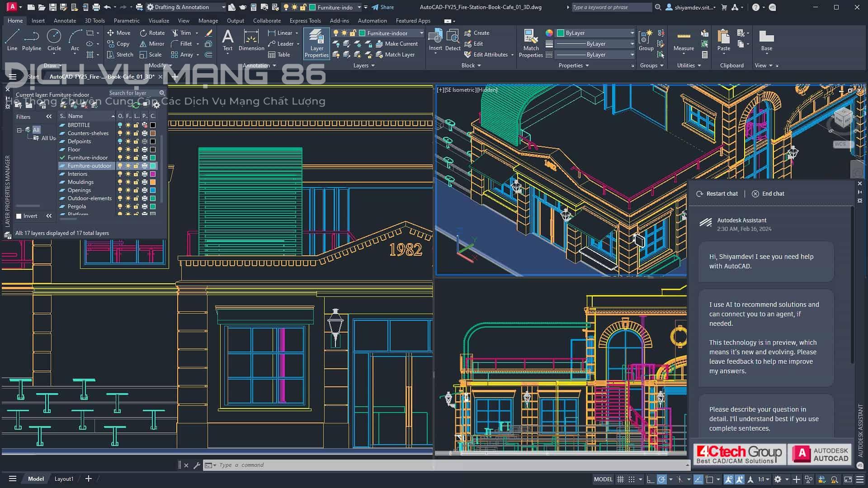Toggle plot for Openings layer
Screen dimensions: 868x488
tap(145, 190)
